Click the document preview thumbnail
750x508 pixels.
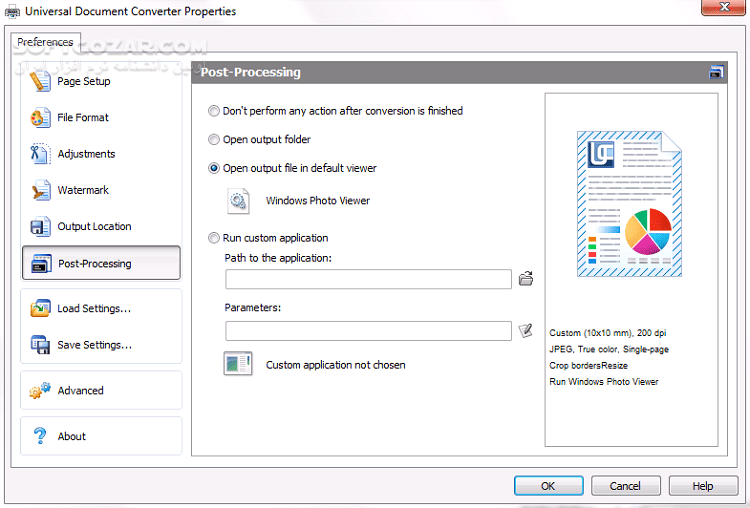point(629,204)
